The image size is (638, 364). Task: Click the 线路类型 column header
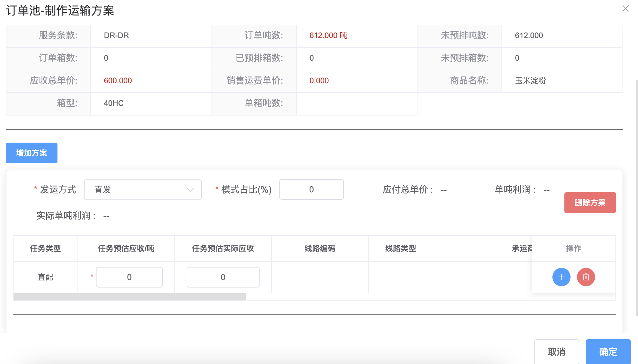pos(400,248)
